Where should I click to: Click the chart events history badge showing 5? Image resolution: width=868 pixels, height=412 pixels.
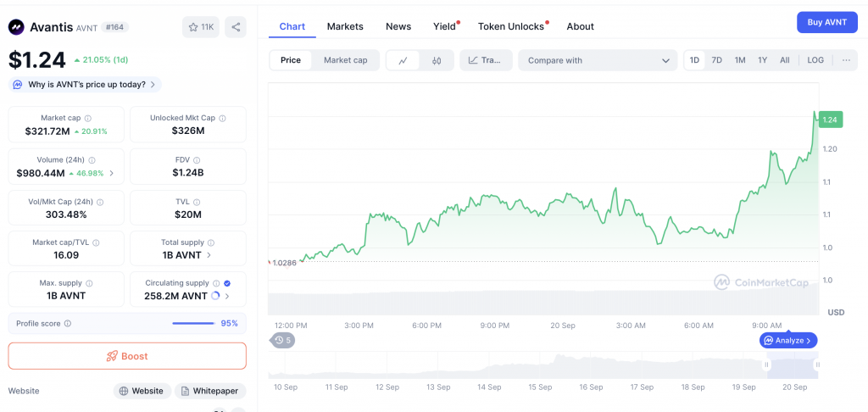coord(282,340)
